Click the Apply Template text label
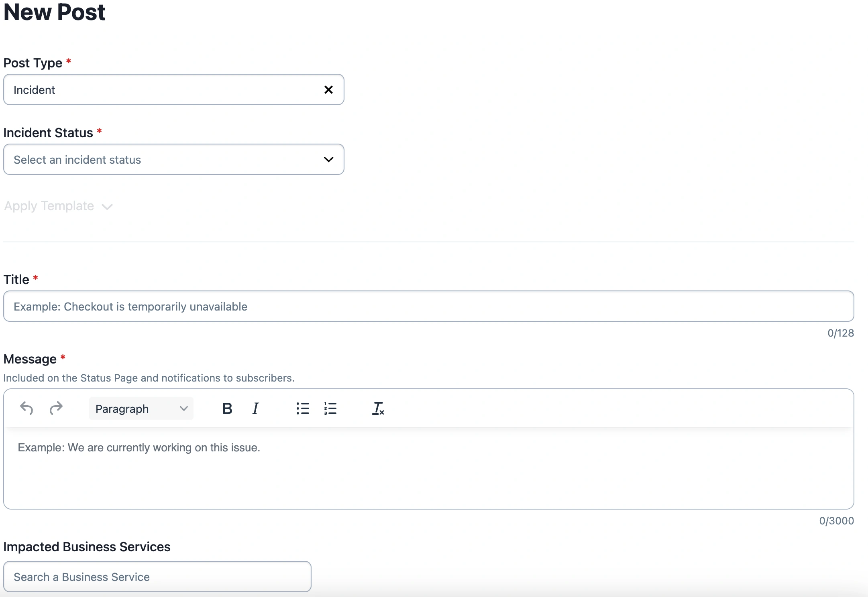868x597 pixels. (49, 206)
